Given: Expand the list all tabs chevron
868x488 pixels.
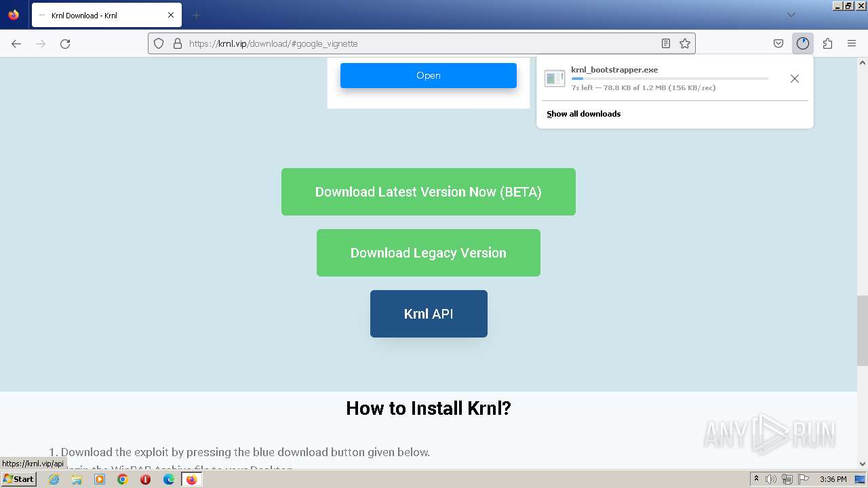Looking at the screenshot, I should coord(791,15).
